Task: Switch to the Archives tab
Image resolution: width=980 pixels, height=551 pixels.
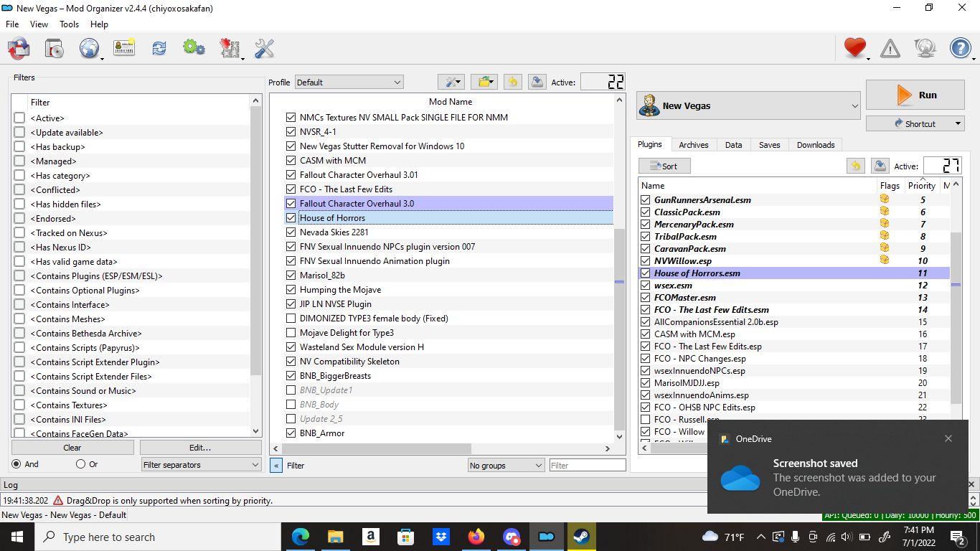Action: tap(693, 144)
